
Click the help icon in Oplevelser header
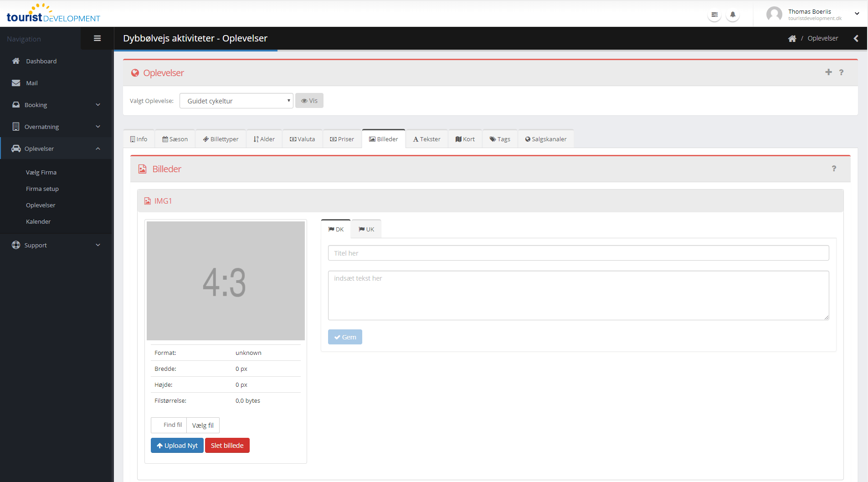(x=841, y=72)
